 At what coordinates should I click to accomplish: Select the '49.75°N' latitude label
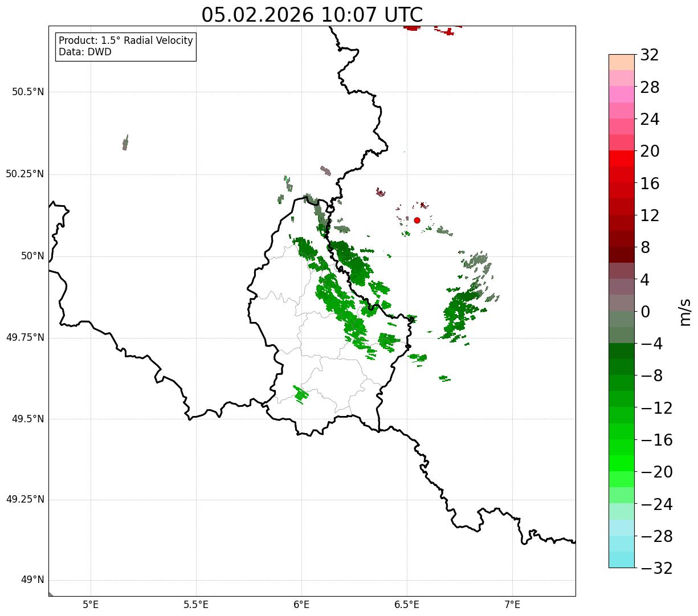pos(25,337)
